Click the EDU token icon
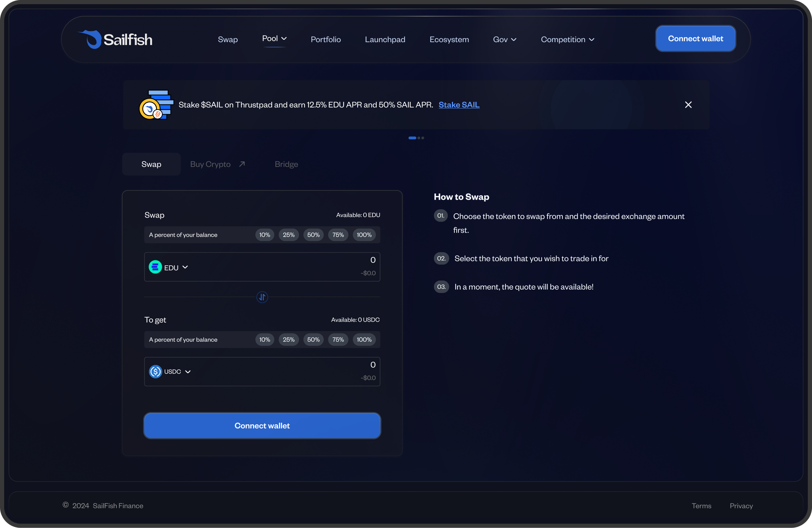This screenshot has height=528, width=812. click(155, 267)
